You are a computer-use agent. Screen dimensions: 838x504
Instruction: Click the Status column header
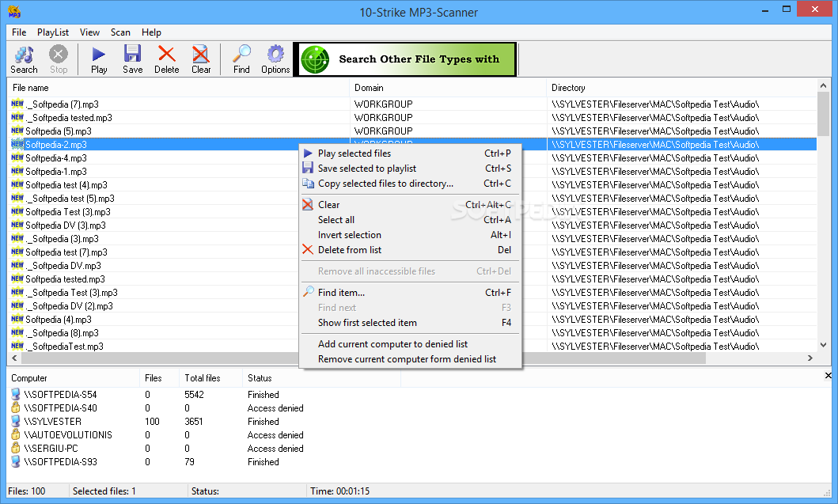(x=321, y=378)
